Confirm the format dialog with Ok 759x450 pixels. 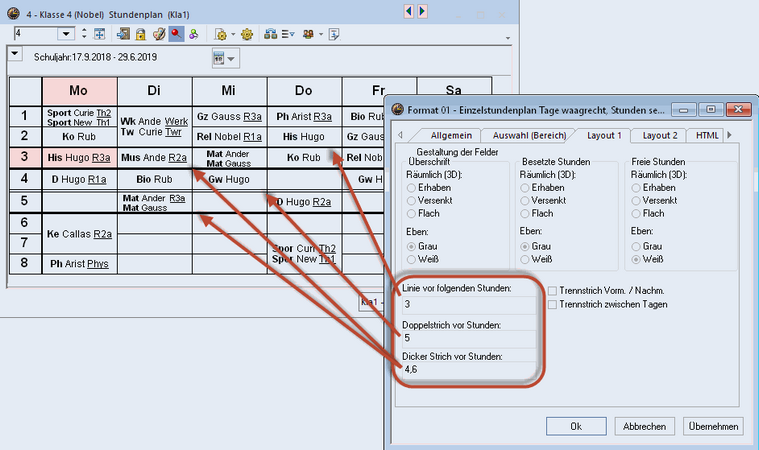[x=576, y=426]
